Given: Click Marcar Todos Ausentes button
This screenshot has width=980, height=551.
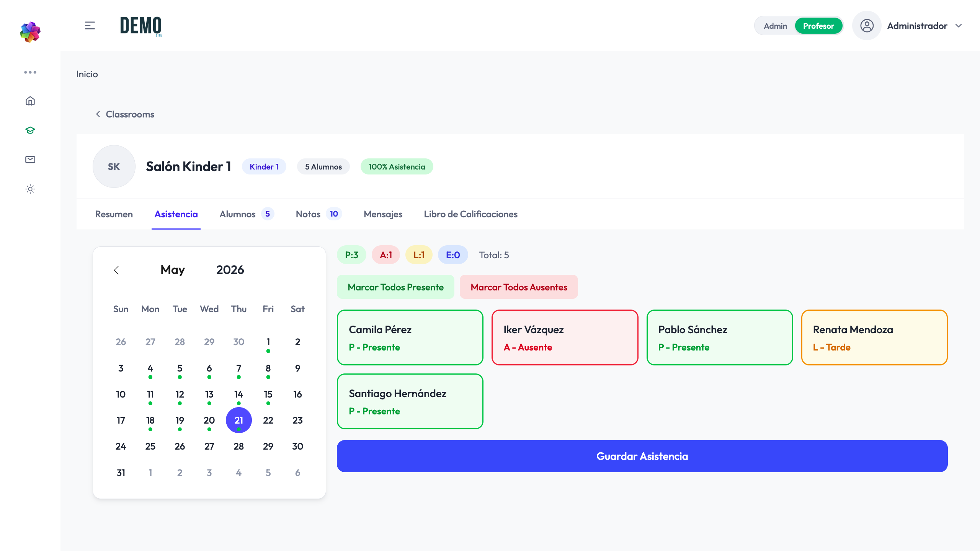Looking at the screenshot, I should click(519, 287).
